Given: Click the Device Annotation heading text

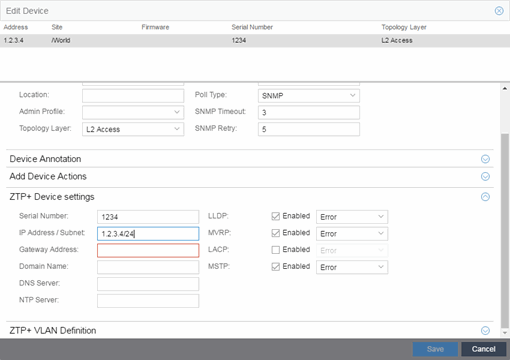Looking at the screenshot, I should tap(45, 159).
